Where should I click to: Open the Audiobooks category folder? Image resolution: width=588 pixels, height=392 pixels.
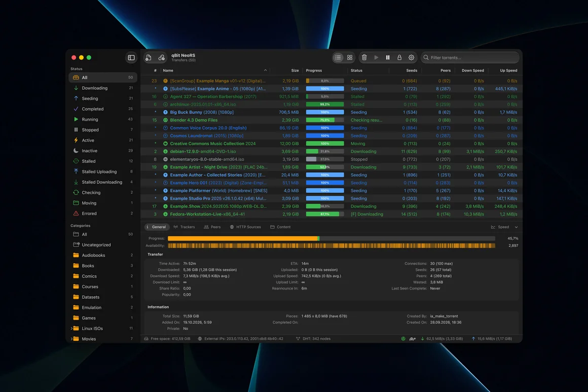point(103,255)
